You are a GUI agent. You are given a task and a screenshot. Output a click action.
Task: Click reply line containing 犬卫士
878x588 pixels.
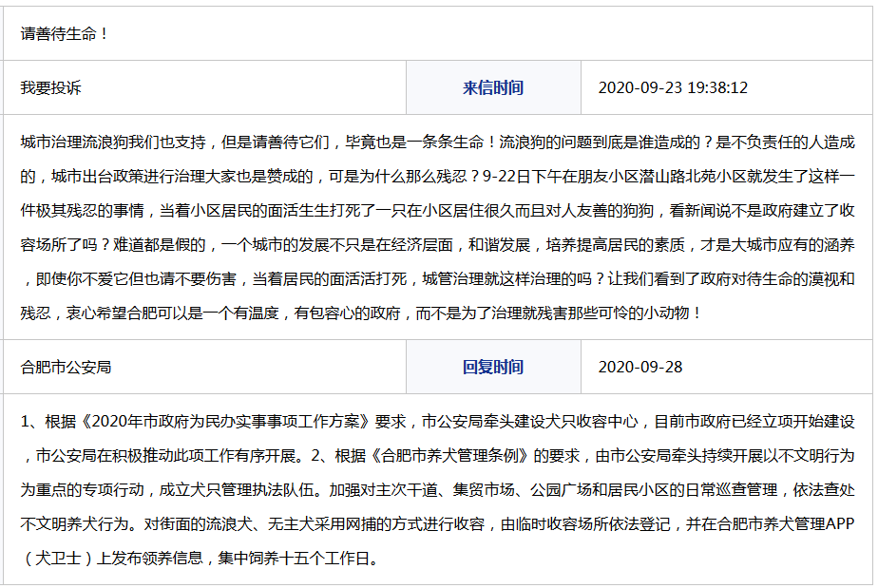pyautogui.click(x=201, y=558)
